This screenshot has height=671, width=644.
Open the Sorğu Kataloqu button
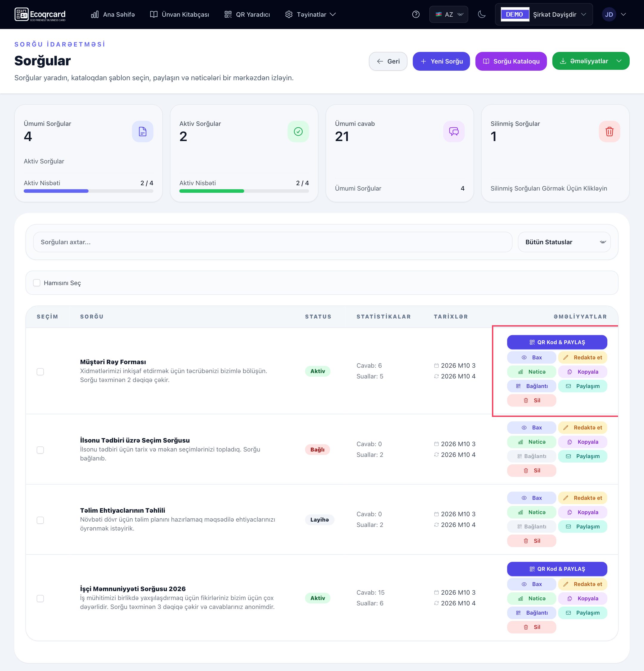(511, 61)
